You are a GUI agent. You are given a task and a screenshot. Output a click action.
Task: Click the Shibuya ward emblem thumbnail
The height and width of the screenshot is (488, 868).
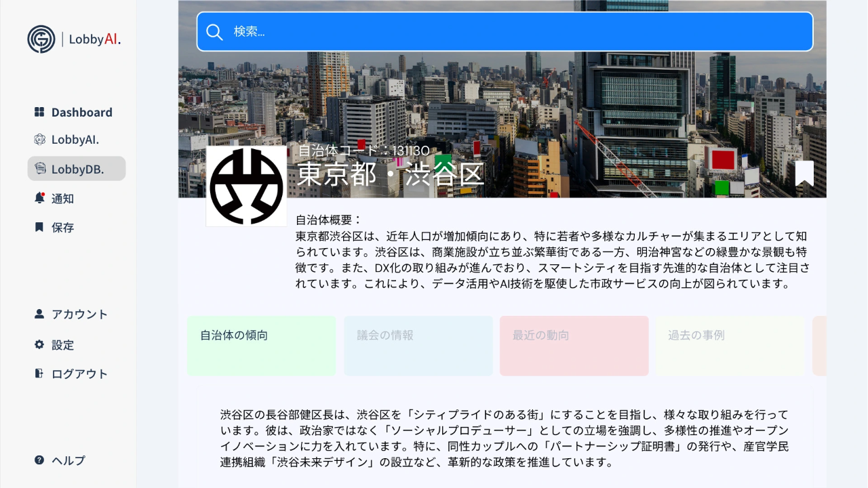(x=246, y=186)
